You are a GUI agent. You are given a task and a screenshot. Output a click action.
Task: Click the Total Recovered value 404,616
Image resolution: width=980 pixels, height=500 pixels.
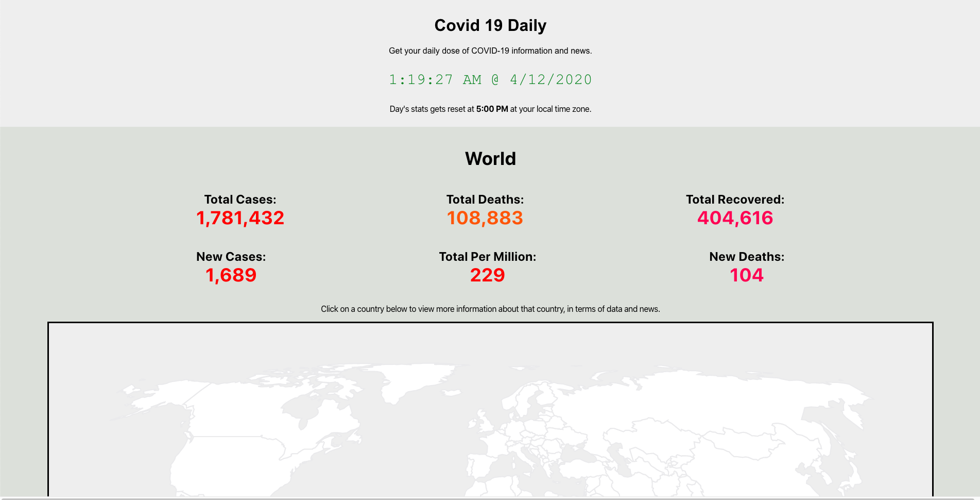(735, 218)
